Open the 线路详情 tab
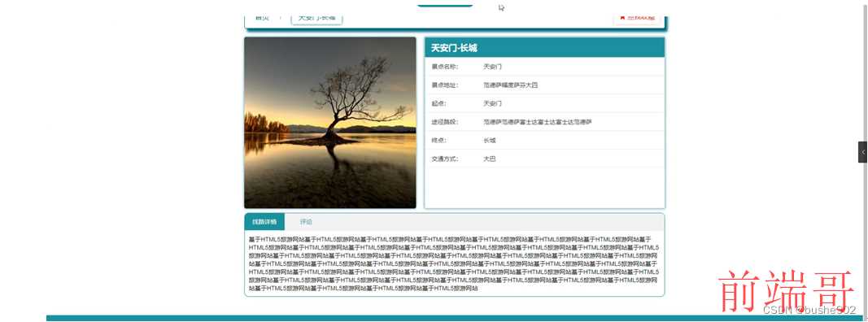 coord(264,222)
